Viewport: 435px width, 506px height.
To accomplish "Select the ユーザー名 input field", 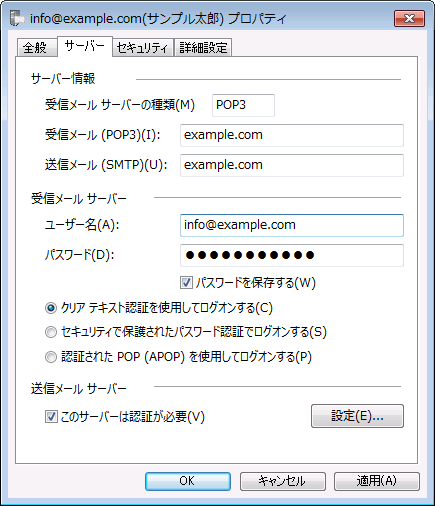I will tap(292, 225).
